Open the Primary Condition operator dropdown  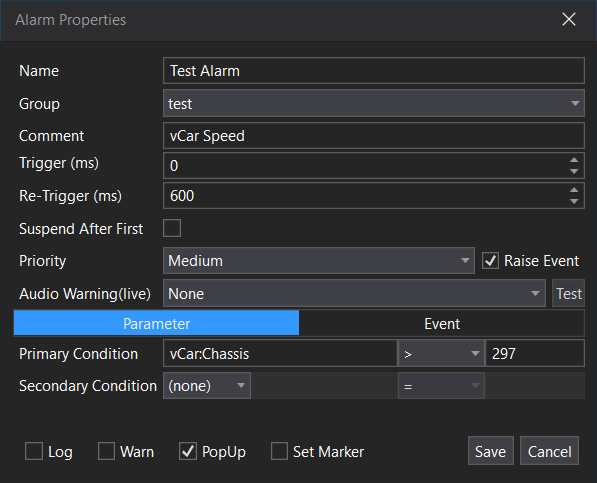coord(441,354)
